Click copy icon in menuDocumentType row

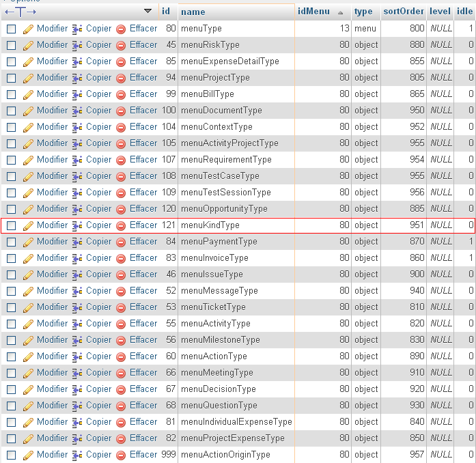point(77,111)
